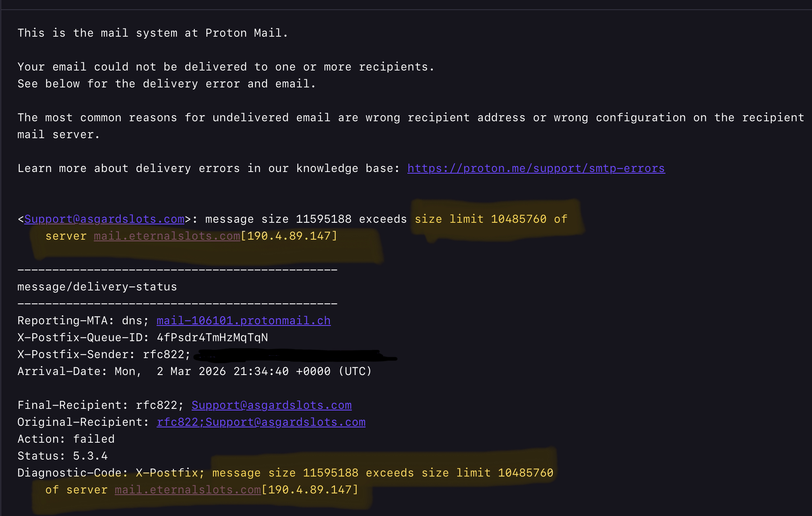The height and width of the screenshot is (516, 812).
Task: Click the Final-Recipient Support@asgardslots.com link
Action: point(271,405)
